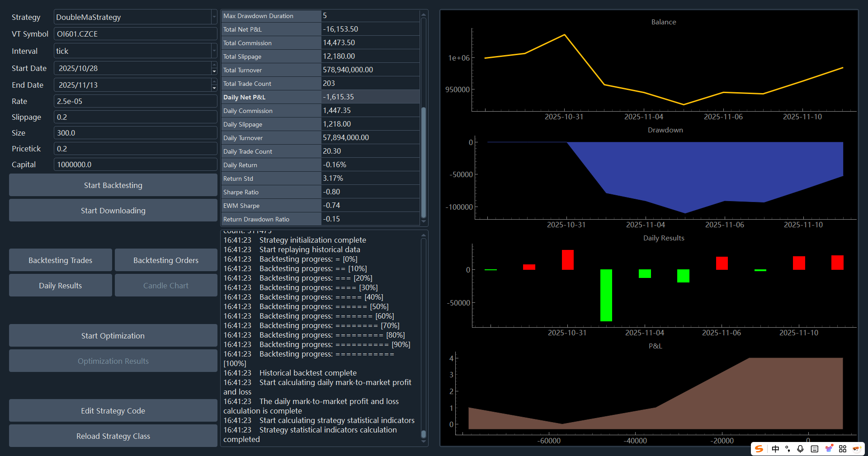Activate voice input microphone icon
Viewport: 868px width, 456px height.
[x=801, y=449]
